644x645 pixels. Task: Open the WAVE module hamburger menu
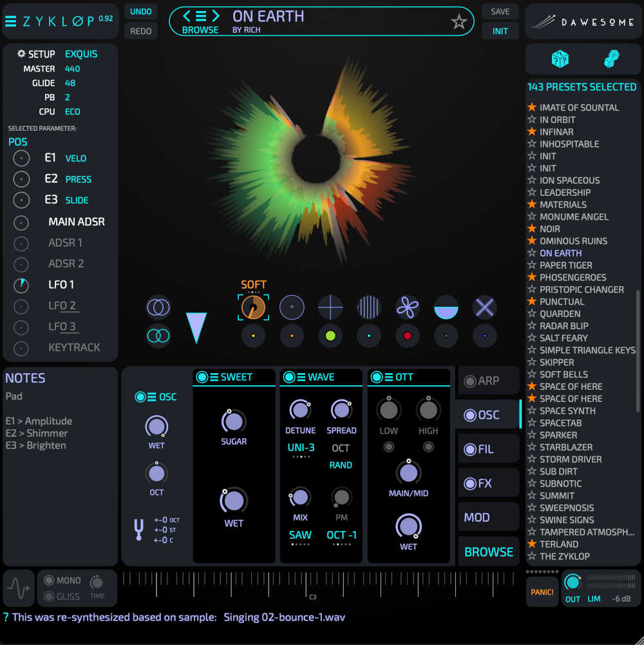301,377
